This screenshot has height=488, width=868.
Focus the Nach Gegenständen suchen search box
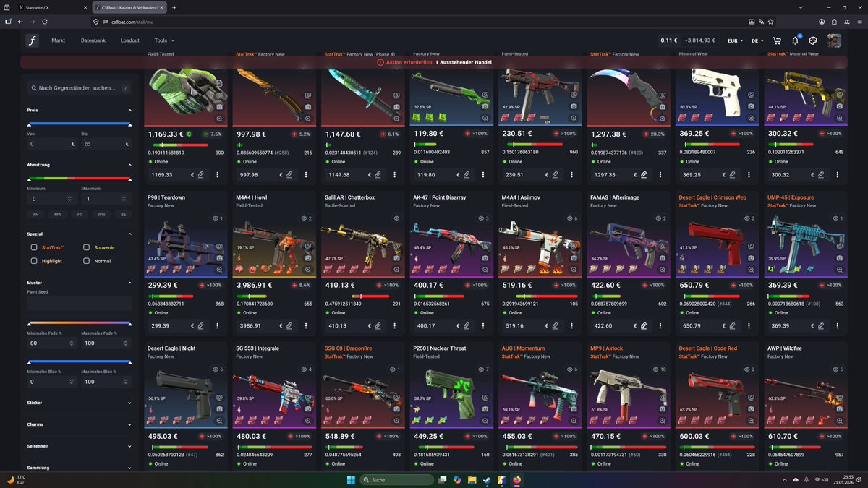pos(80,88)
